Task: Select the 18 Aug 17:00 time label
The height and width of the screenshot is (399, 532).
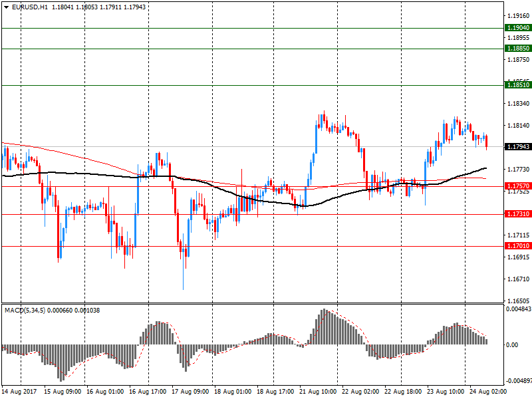Action: (275, 392)
